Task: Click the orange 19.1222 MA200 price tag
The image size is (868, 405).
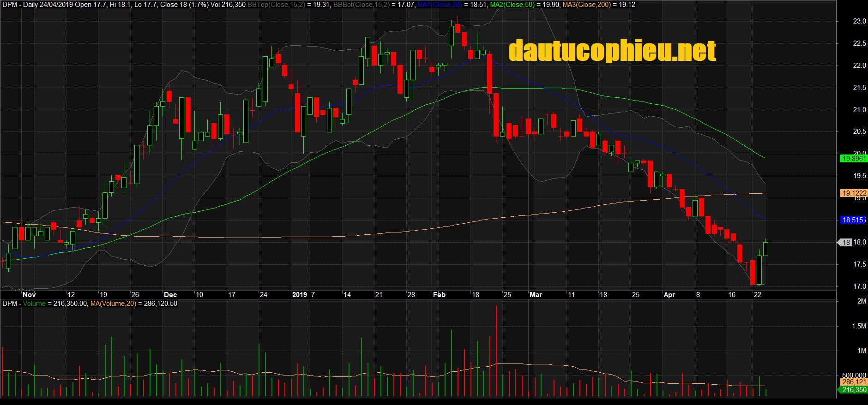Action: (x=854, y=193)
